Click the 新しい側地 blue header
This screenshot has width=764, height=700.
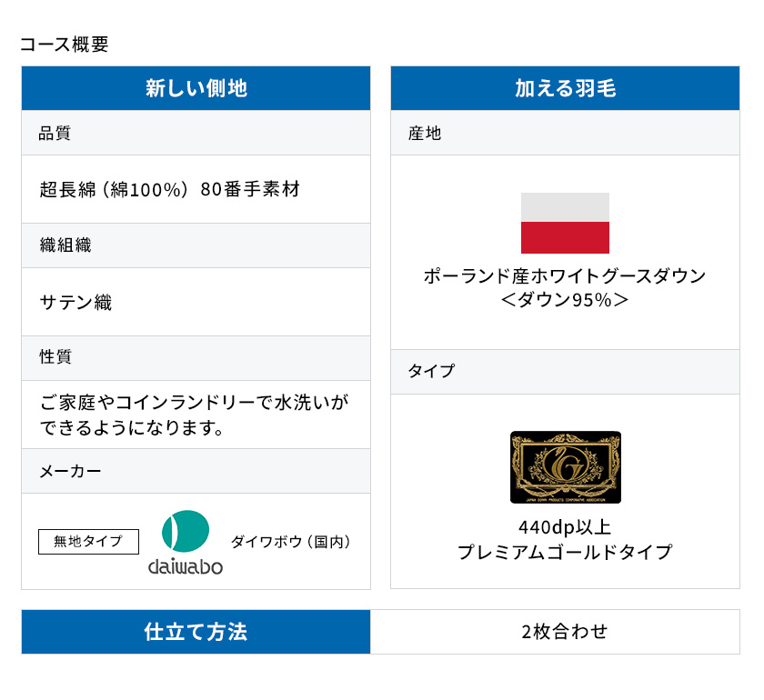click(x=196, y=88)
